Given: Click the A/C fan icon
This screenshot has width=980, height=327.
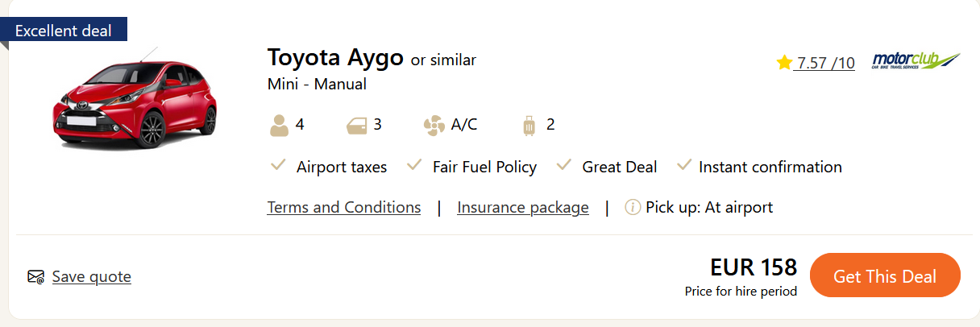Looking at the screenshot, I should 434,126.
